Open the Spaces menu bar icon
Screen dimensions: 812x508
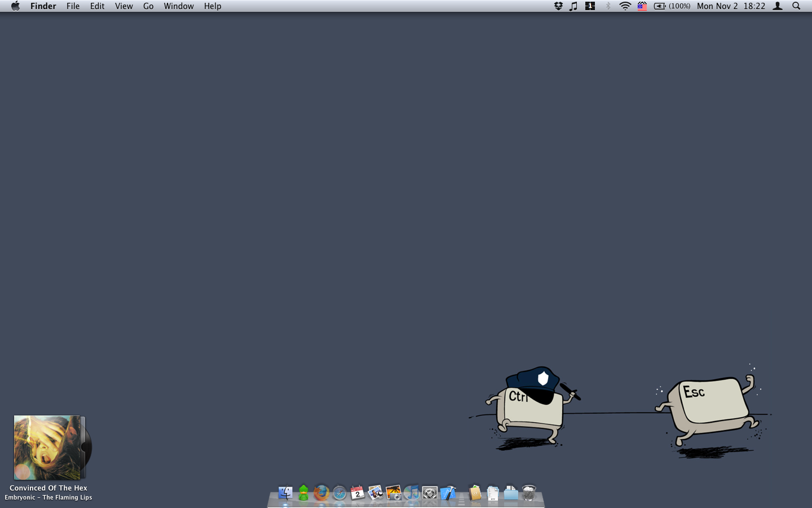point(590,6)
